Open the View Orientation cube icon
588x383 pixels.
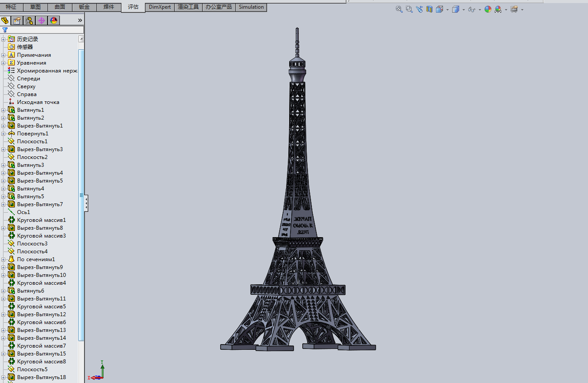click(x=439, y=9)
